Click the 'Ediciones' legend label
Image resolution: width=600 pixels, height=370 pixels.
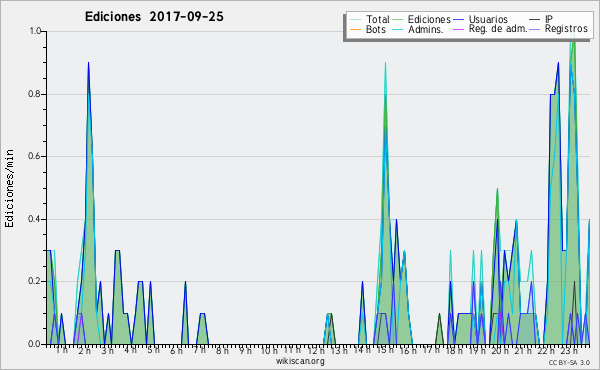[x=429, y=19]
